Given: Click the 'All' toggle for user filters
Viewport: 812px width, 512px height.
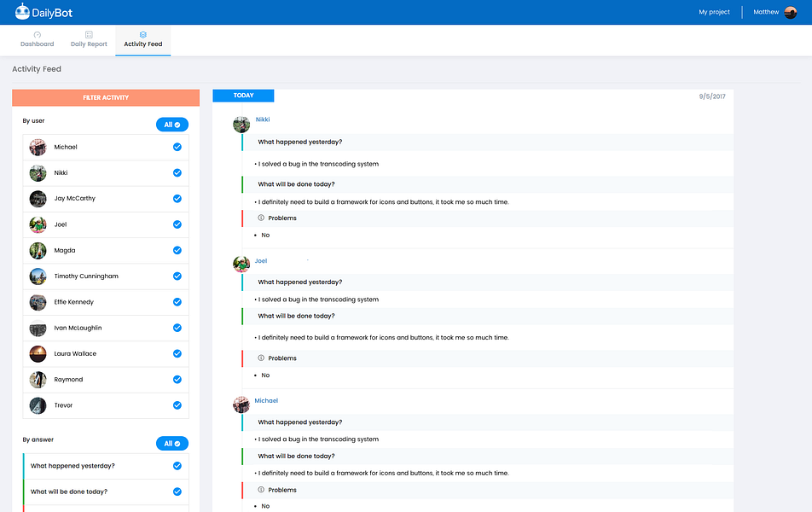Looking at the screenshot, I should coord(171,124).
